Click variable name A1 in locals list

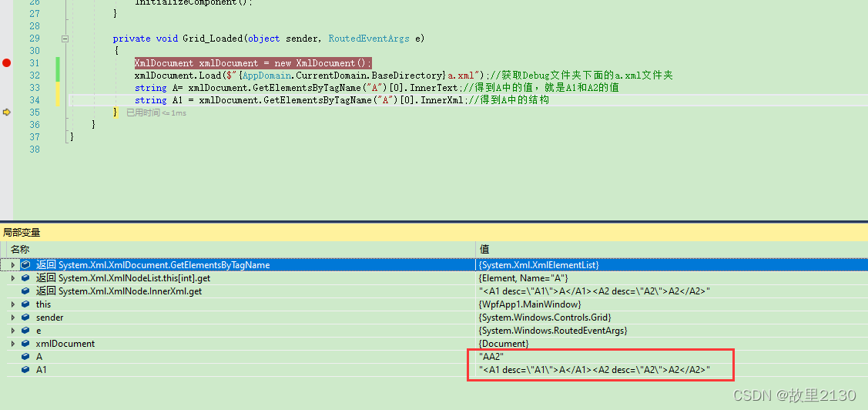[x=42, y=370]
